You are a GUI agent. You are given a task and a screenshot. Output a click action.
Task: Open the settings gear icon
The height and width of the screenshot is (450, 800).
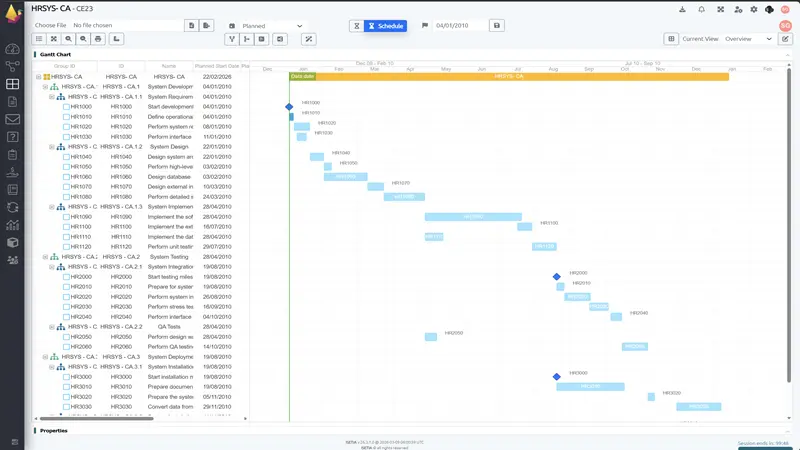pos(753,9)
